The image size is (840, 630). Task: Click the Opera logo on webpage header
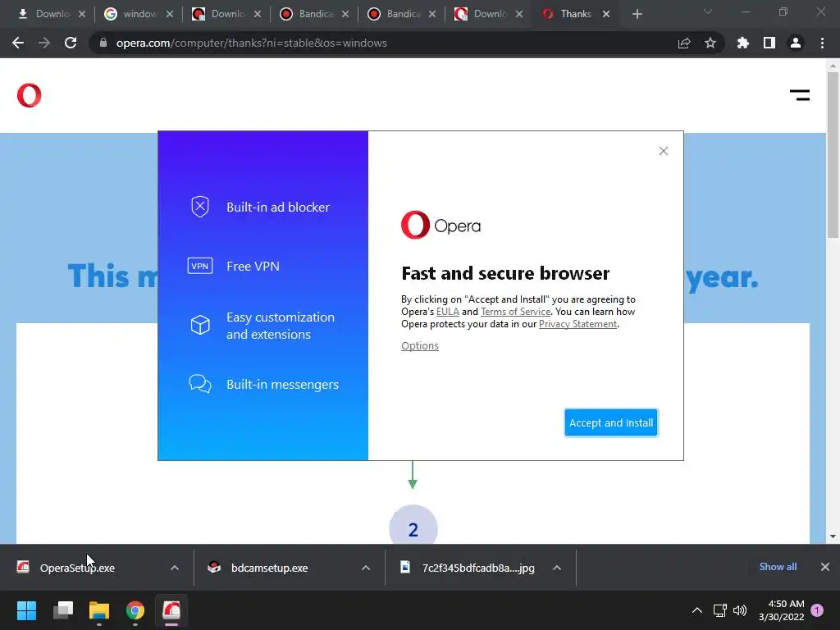coord(29,95)
